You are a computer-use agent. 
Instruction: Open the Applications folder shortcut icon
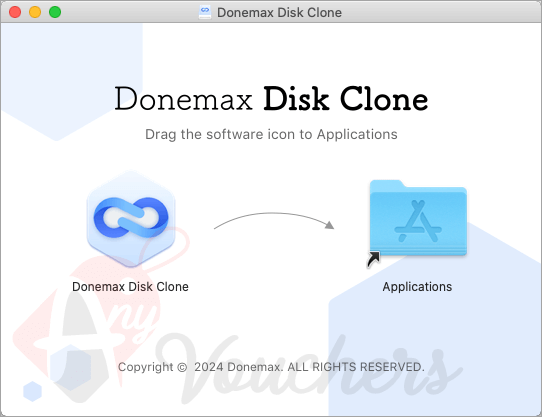click(x=418, y=223)
